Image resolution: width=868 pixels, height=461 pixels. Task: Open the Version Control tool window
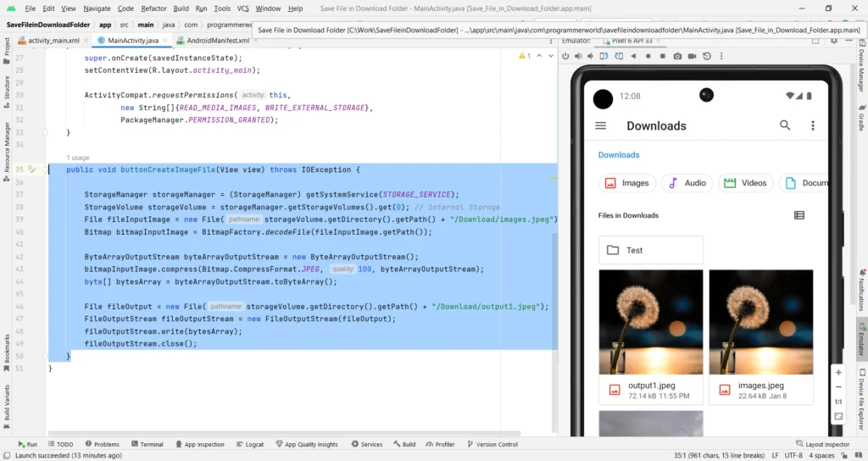pos(492,444)
